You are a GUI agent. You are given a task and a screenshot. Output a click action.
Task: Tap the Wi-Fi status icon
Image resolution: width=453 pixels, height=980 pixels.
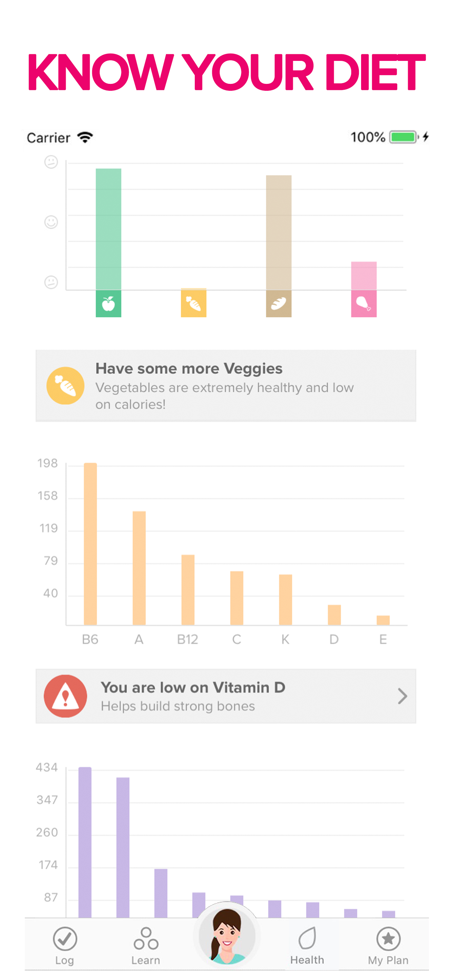[x=85, y=137]
